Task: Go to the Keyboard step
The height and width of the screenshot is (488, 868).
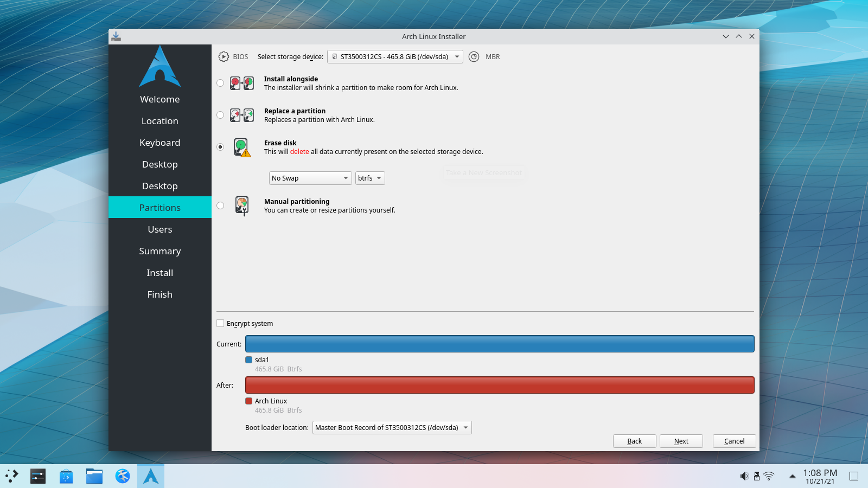Action: tap(160, 143)
